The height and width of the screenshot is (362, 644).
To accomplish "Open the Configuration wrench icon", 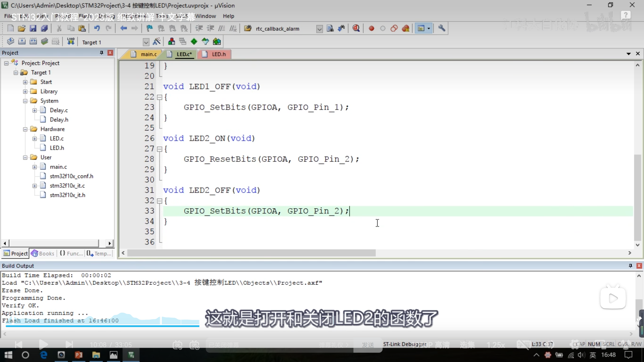I will pyautogui.click(x=442, y=28).
